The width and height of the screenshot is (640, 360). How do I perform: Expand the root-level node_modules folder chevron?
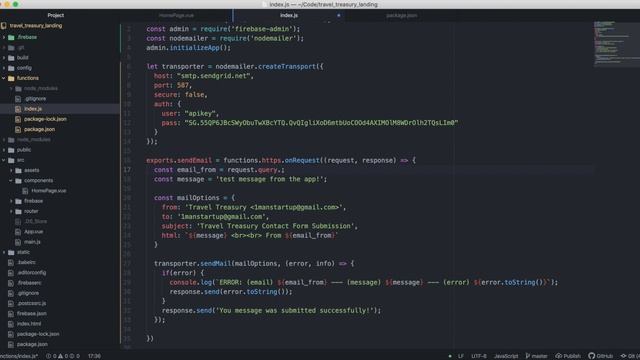pos(4,140)
